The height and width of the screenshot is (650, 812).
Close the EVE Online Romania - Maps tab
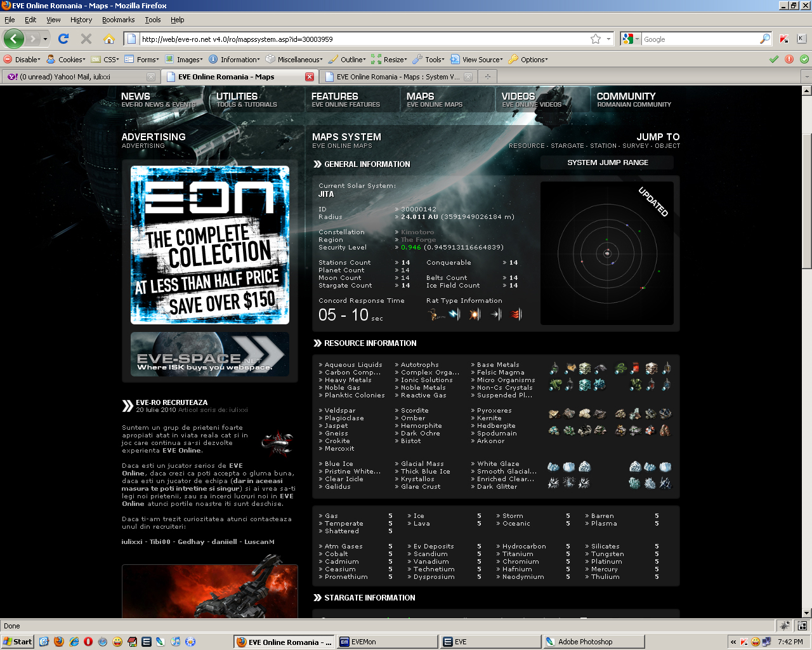[x=310, y=77]
